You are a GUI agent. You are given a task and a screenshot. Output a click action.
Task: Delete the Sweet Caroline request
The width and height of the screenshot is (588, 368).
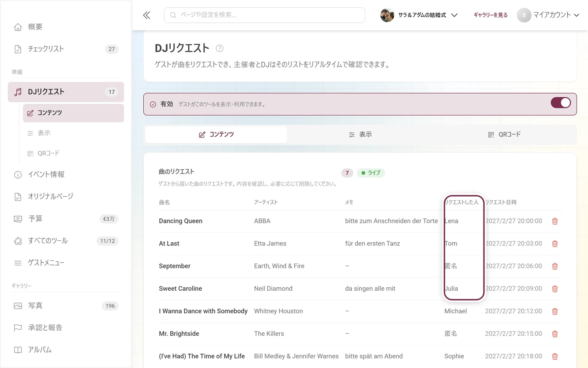tap(555, 289)
